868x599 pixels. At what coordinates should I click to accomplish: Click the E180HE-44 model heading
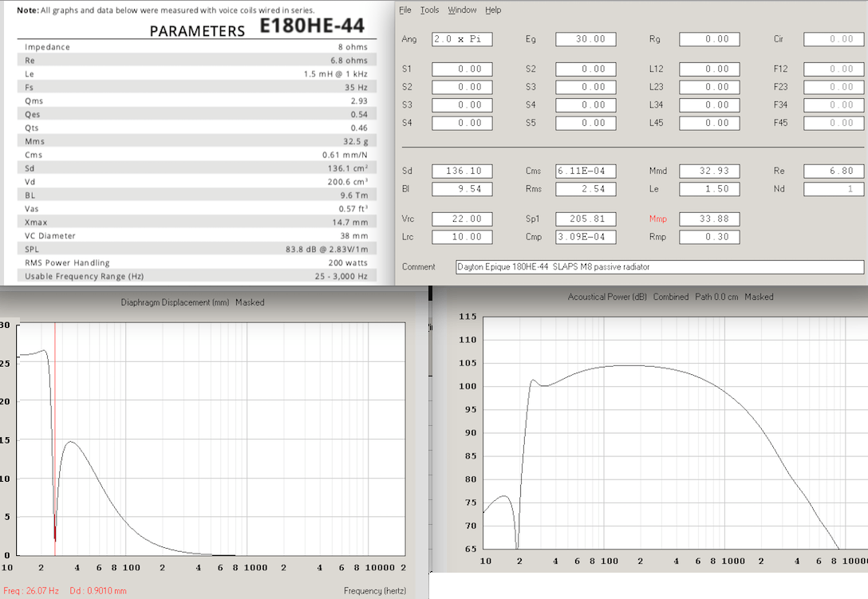pyautogui.click(x=312, y=26)
